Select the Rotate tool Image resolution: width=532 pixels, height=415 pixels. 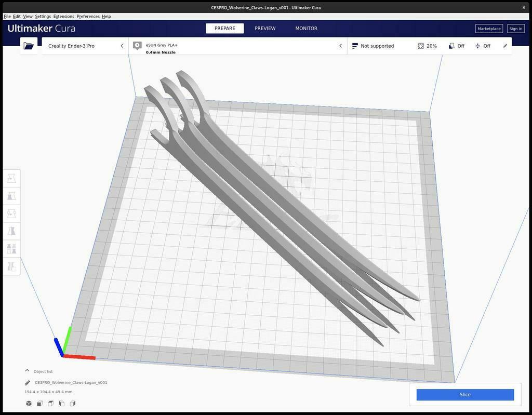coord(11,213)
